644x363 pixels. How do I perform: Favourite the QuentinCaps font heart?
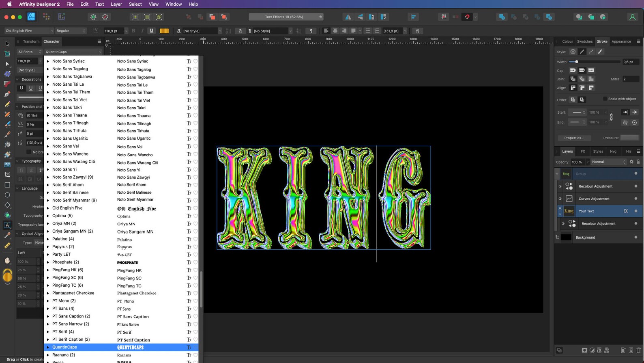pyautogui.click(x=195, y=348)
